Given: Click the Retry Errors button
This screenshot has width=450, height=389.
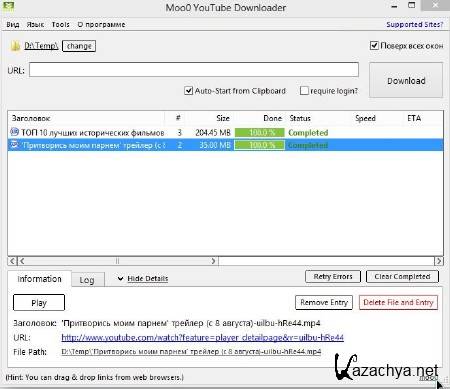Looking at the screenshot, I should [x=333, y=277].
